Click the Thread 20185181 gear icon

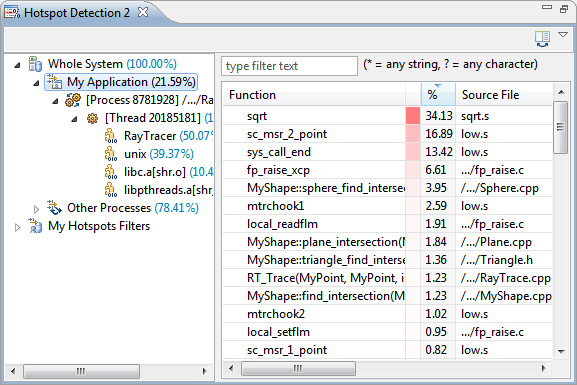[x=92, y=118]
